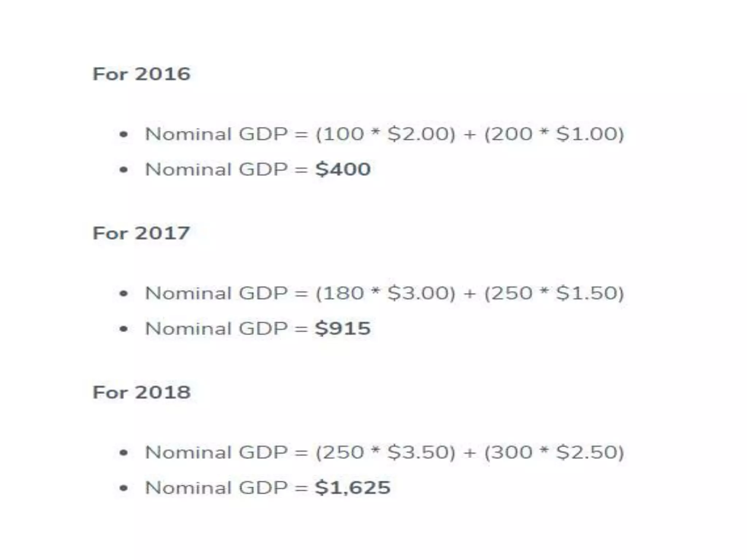Click the '(200 * $1.00)' term
The width and height of the screenshot is (747, 560).
pyautogui.click(x=554, y=134)
